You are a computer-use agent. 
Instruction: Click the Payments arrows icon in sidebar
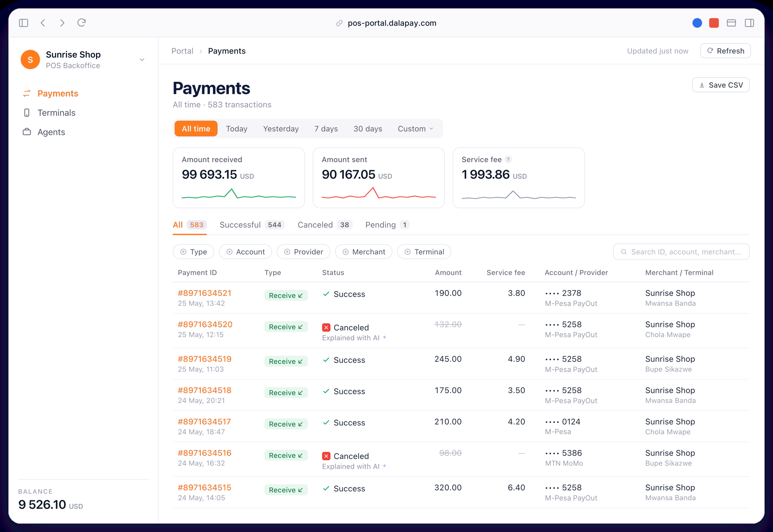pos(27,93)
